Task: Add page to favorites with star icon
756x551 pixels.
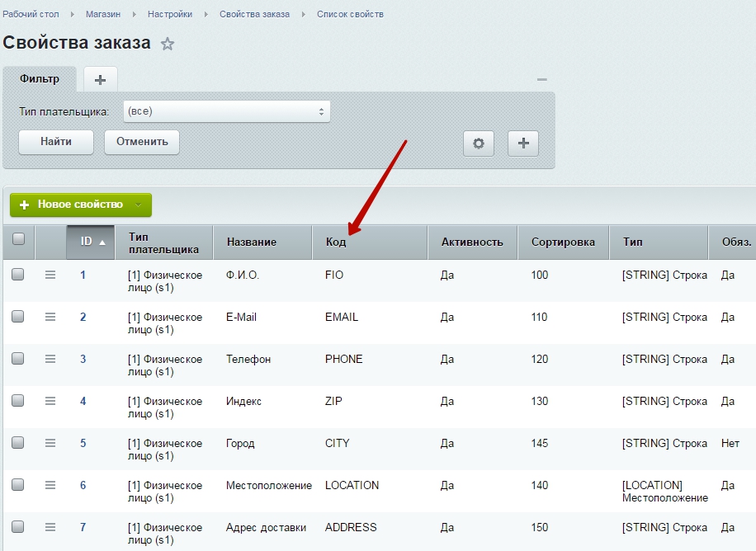Action: tap(168, 45)
